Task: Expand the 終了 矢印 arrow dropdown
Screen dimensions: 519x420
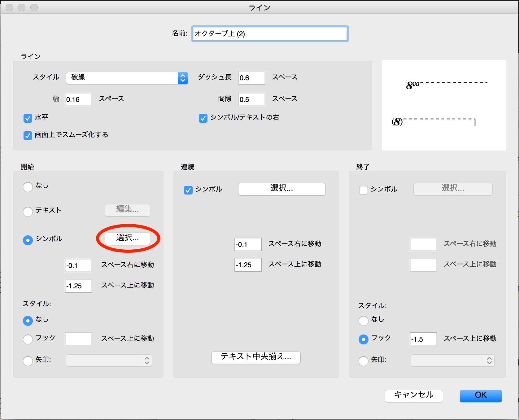Action: [x=452, y=361]
